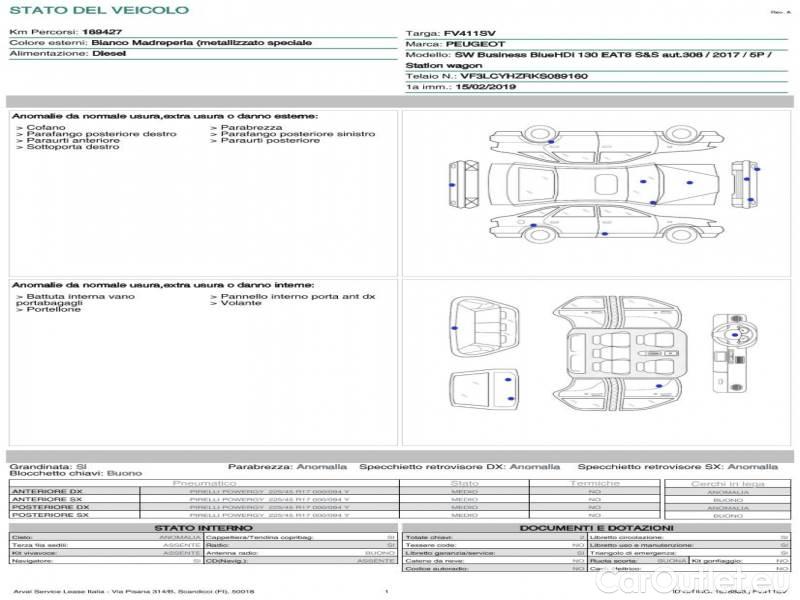Click the 'DOCUMENTI E DOTAZIONI' section header
This screenshot has height=600, width=800.
tap(596, 528)
